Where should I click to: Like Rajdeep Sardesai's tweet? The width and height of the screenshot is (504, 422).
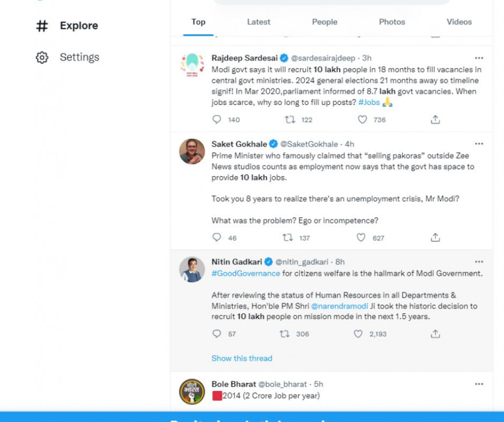[363, 120]
